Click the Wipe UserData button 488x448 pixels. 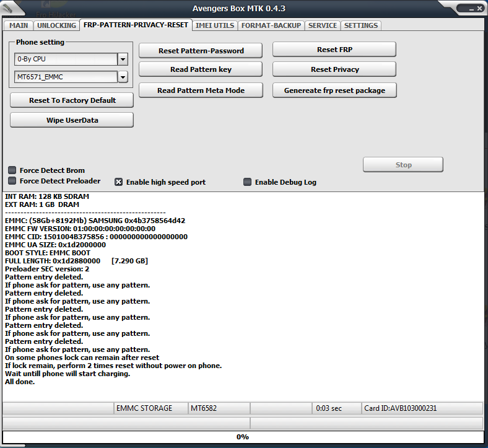pyautogui.click(x=72, y=120)
